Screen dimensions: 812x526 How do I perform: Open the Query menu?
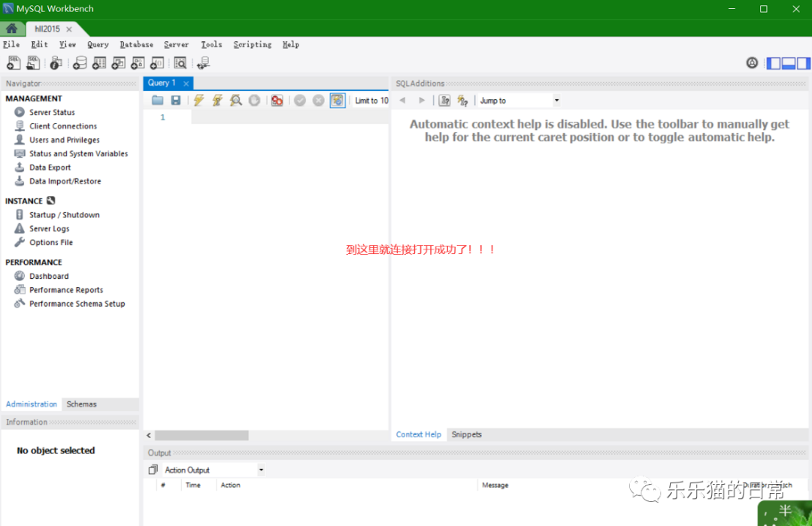[x=98, y=44]
